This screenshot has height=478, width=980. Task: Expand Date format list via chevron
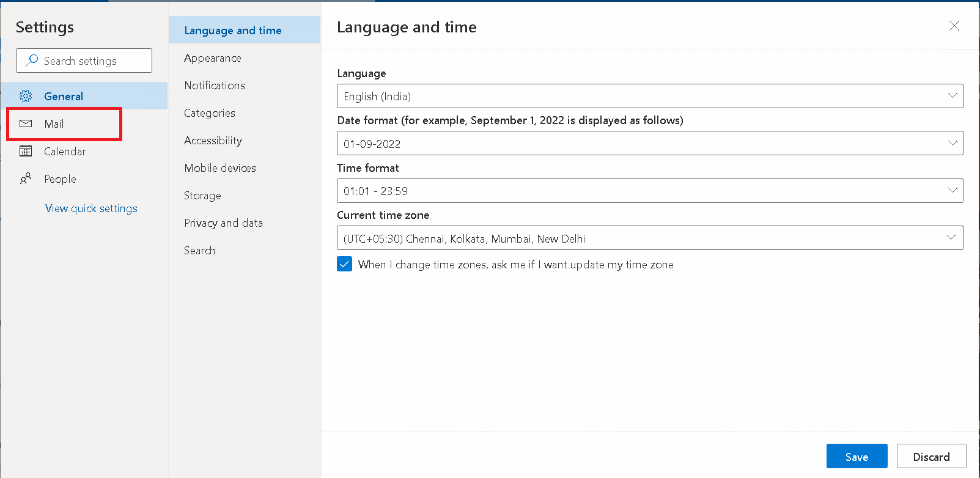tap(952, 143)
